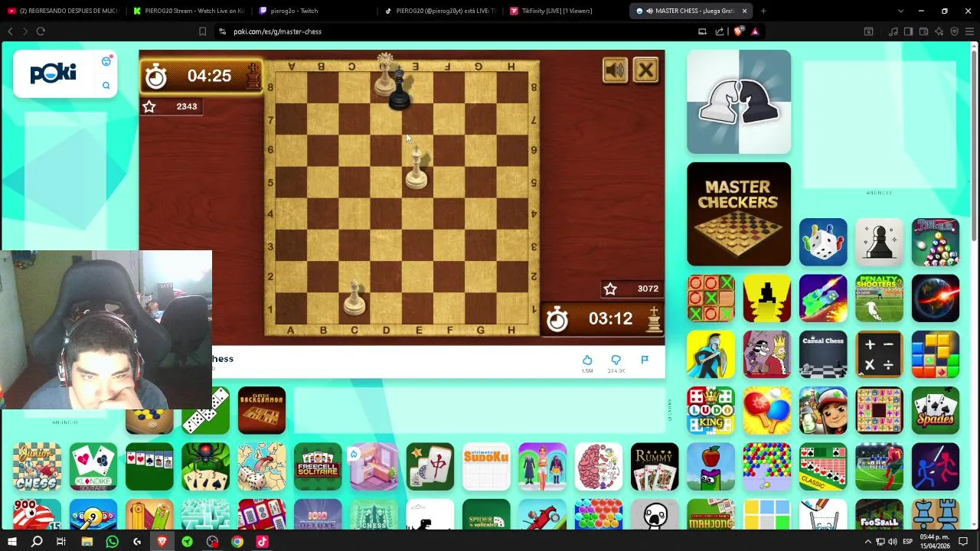The height and width of the screenshot is (551, 980).
Task: Open Penalty Shooters 2 game icon
Action: (x=879, y=298)
